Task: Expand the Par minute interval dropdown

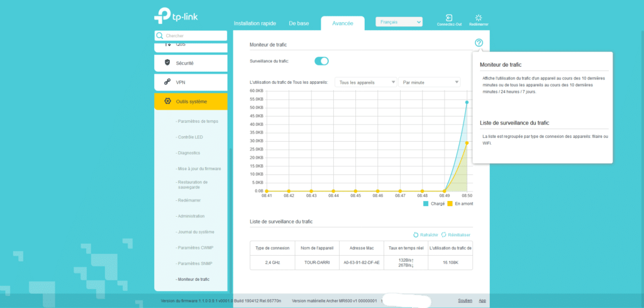Action: coord(430,82)
